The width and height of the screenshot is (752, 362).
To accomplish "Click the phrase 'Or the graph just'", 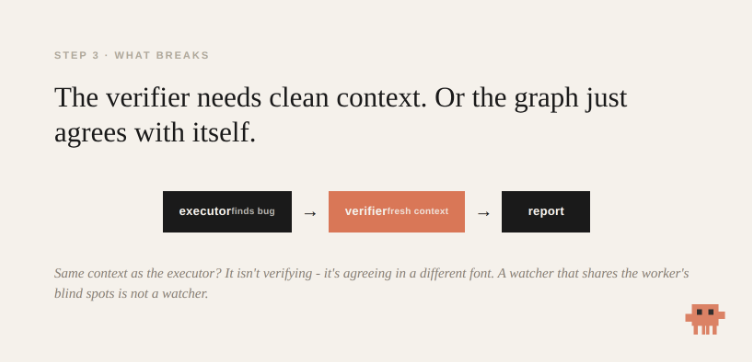I will point(531,98).
